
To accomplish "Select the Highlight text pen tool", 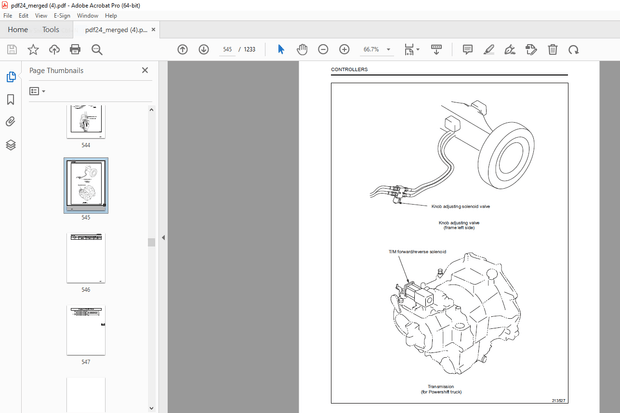I will pyautogui.click(x=489, y=49).
